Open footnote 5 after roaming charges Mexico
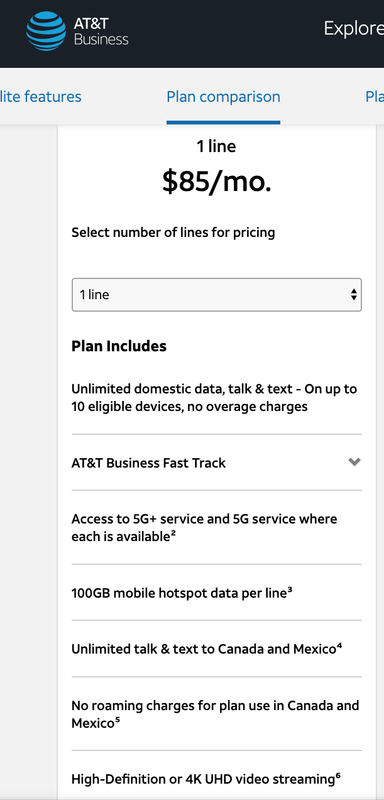The image size is (384, 800). click(x=117, y=720)
